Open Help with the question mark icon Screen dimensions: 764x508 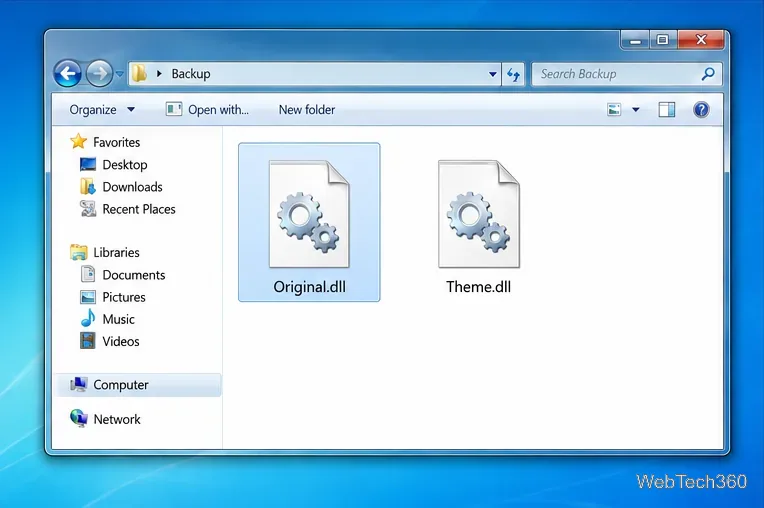701,110
